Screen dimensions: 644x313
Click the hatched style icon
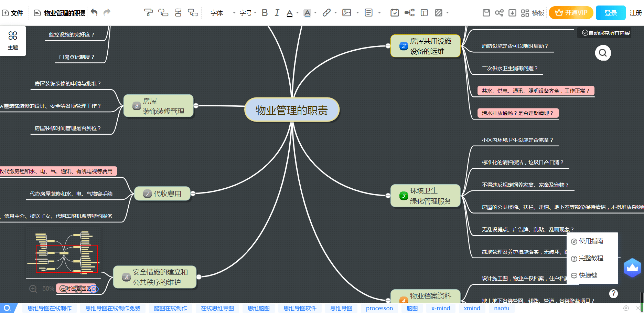tap(438, 13)
